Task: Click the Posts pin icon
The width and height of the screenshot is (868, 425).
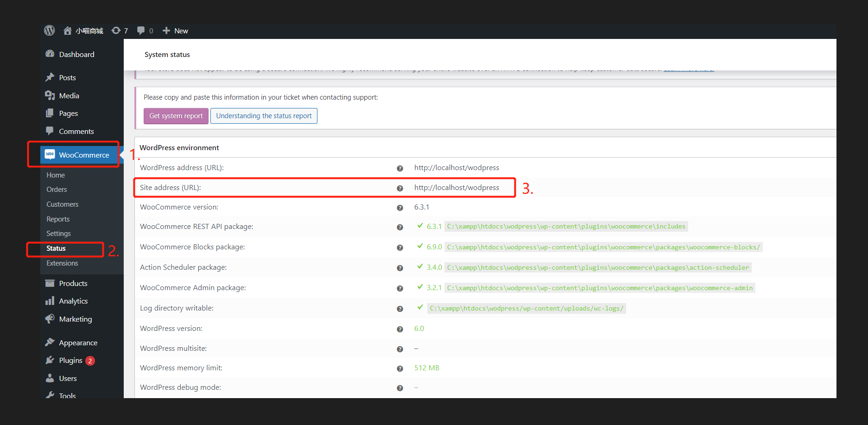Action: coord(50,77)
